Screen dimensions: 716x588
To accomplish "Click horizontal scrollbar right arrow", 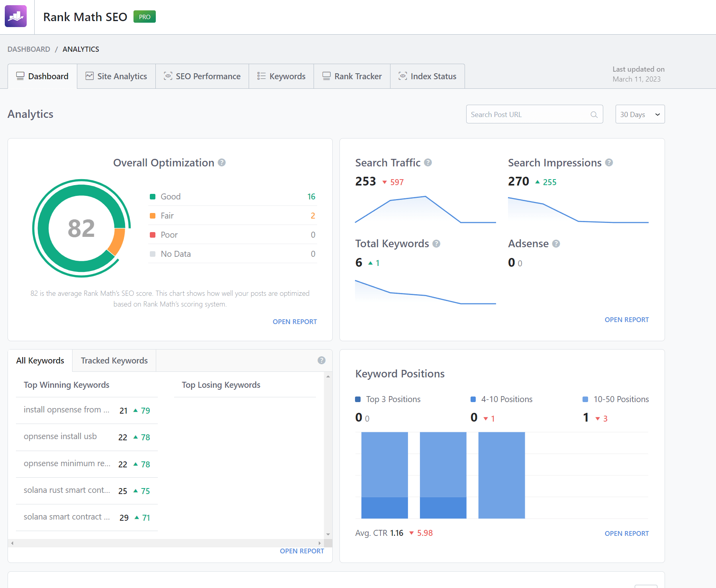I will point(320,543).
